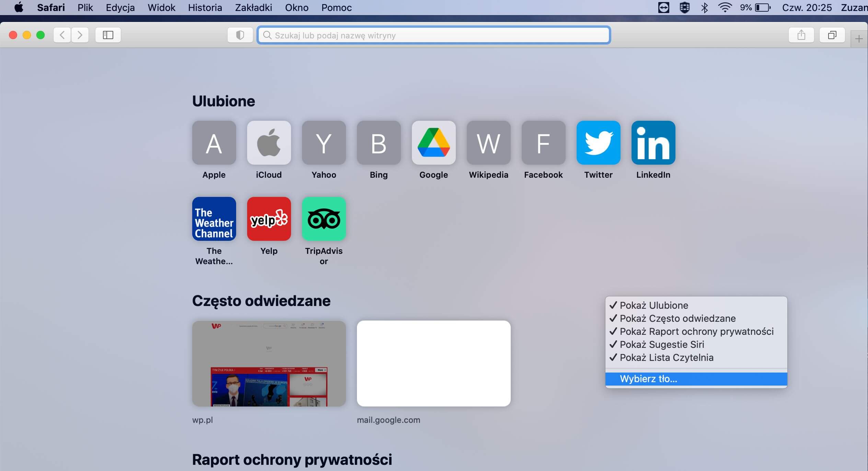This screenshot has height=471, width=868.
Task: Open the Bing favorite tile
Action: point(379,143)
